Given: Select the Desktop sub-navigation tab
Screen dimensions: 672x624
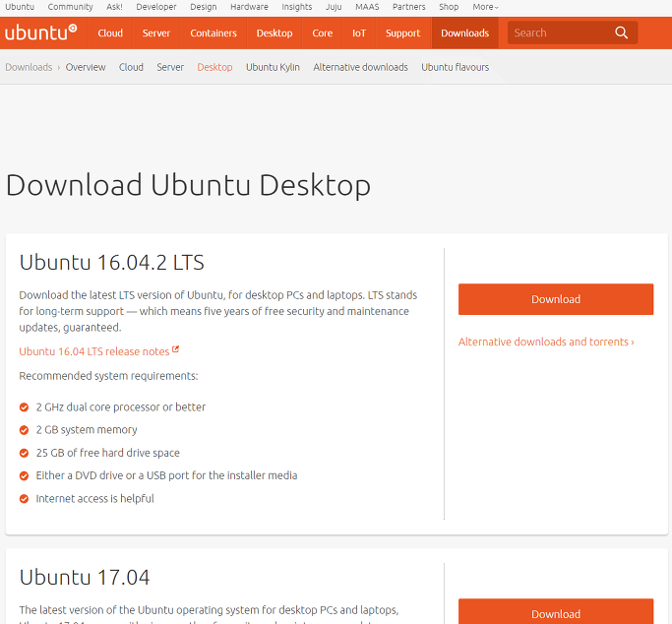Looking at the screenshot, I should [214, 67].
